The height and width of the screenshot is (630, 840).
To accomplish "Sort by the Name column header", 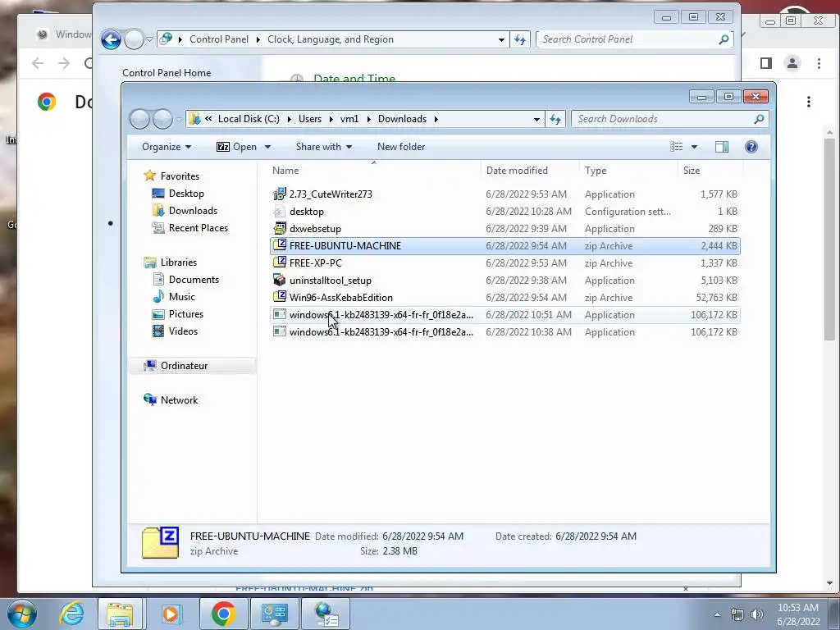I will click(x=285, y=171).
